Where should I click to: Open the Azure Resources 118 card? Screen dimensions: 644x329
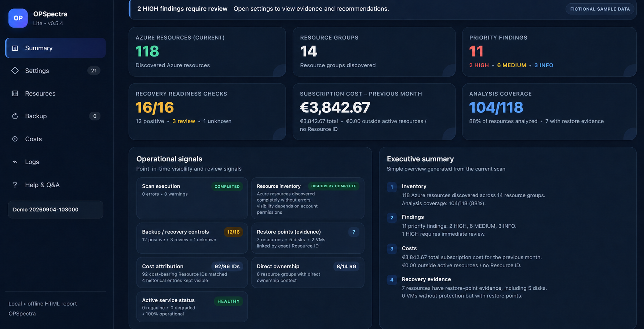(x=207, y=52)
